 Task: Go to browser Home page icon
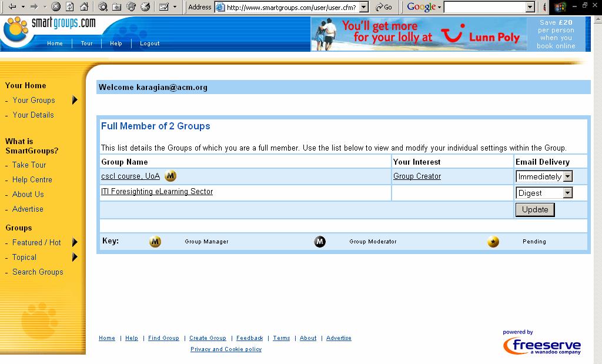coord(84,6)
